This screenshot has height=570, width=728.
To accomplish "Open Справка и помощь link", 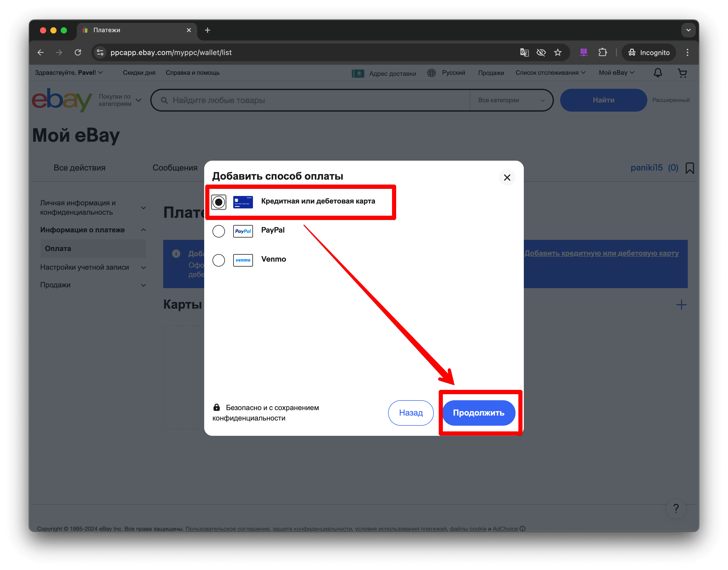I will [193, 73].
